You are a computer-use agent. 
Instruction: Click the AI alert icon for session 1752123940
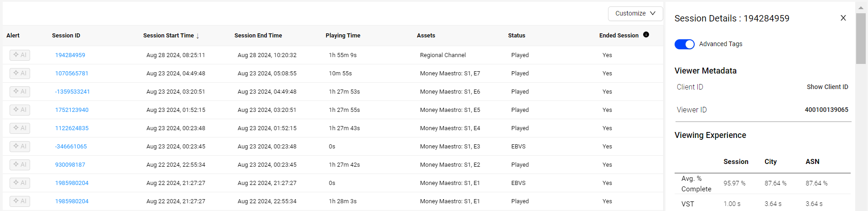click(20, 110)
